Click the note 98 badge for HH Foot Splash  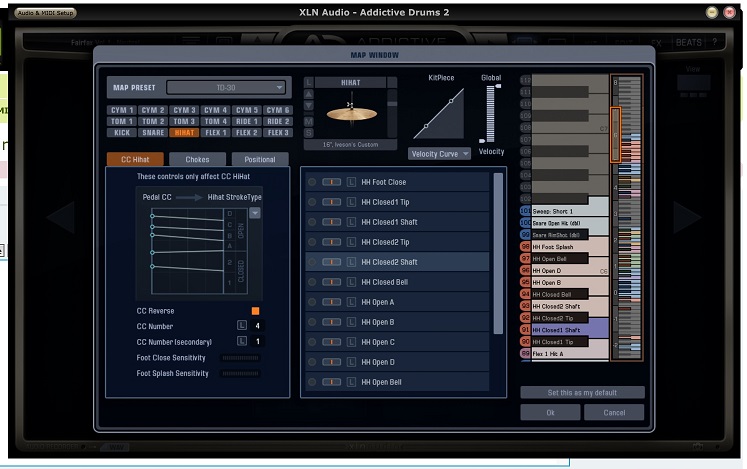coord(525,246)
